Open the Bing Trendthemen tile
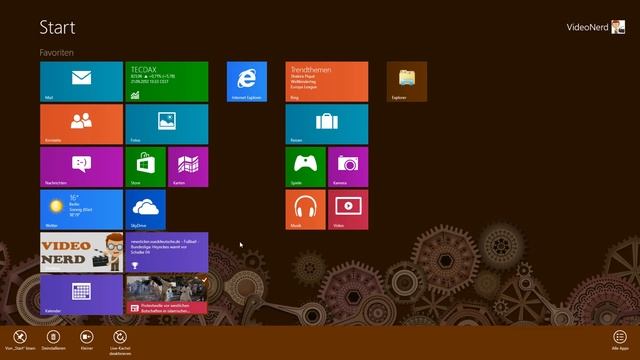This screenshot has height=360, width=640. click(x=327, y=82)
